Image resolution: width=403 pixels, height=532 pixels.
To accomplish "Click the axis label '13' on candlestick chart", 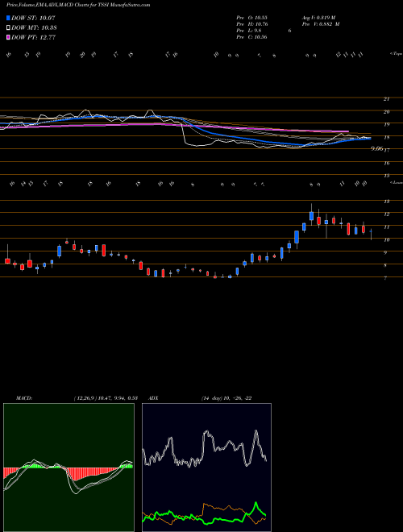I will click(386, 202).
